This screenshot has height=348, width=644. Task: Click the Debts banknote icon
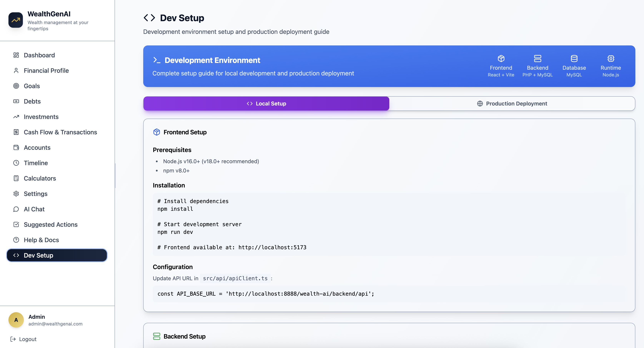click(x=16, y=101)
